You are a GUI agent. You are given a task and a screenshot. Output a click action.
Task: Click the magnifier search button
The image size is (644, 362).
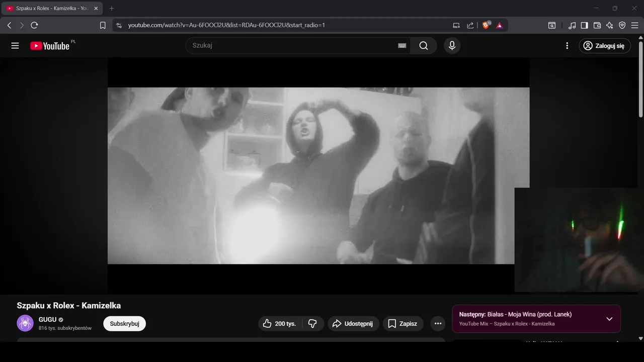pyautogui.click(x=424, y=46)
